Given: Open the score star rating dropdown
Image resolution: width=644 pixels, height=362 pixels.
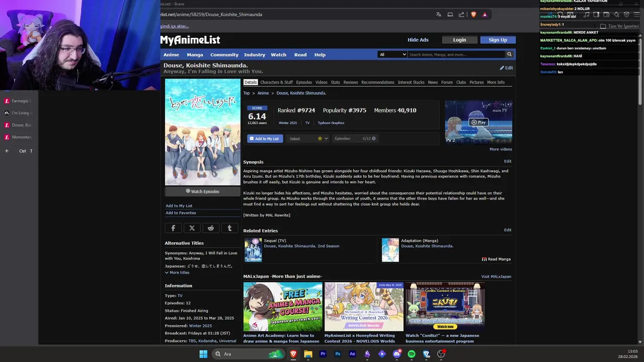Looking at the screenshot, I should 323,139.
